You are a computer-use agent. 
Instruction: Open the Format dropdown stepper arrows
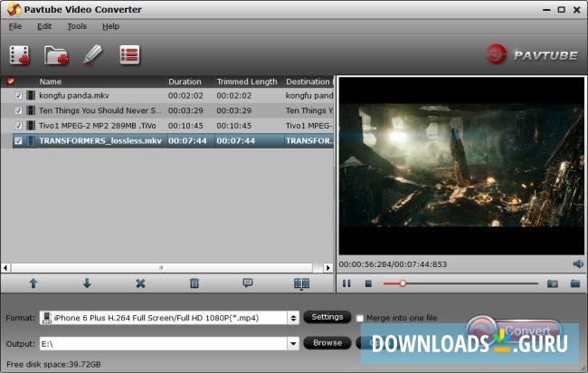(x=293, y=318)
